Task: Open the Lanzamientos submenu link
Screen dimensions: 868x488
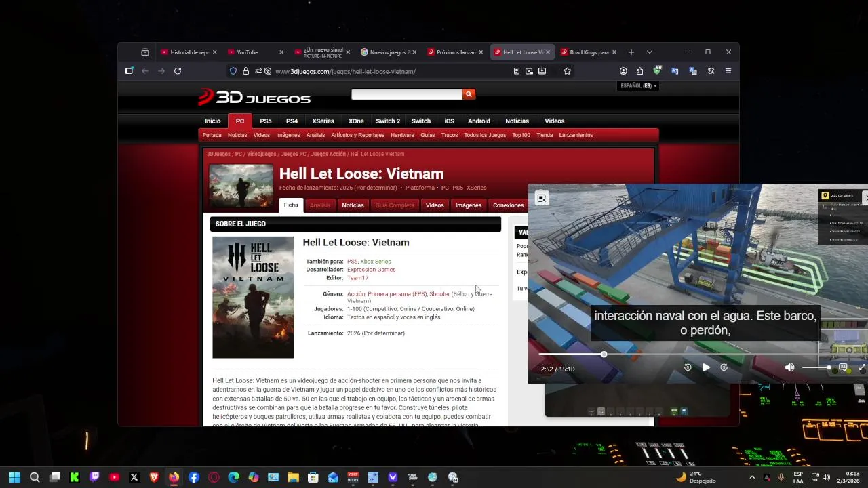Action: click(576, 135)
